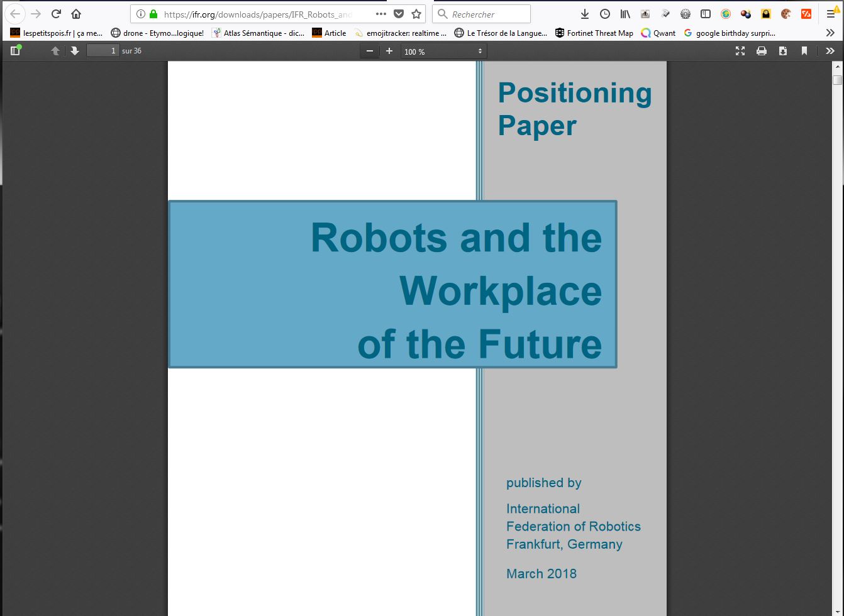
Task: Open google birthday surprise bookmark
Action: [x=730, y=33]
